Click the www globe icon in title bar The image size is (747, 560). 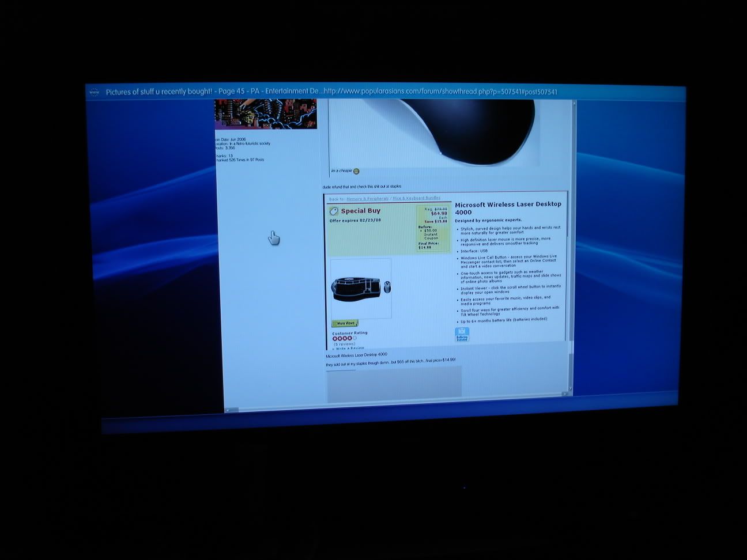point(95,92)
